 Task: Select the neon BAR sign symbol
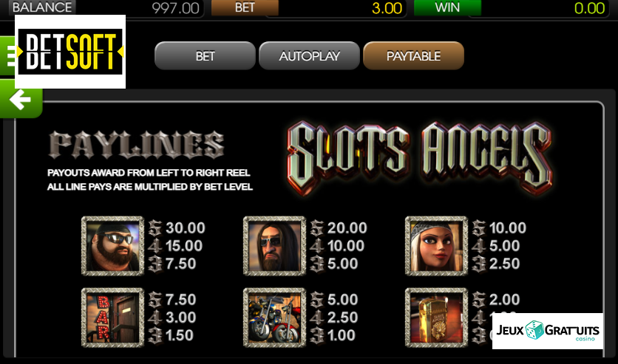pos(112,317)
